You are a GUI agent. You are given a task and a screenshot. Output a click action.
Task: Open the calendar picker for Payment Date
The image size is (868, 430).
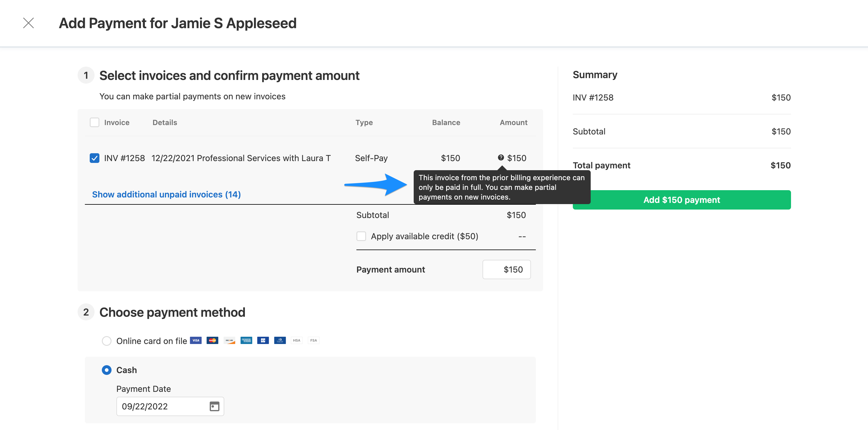pos(215,406)
